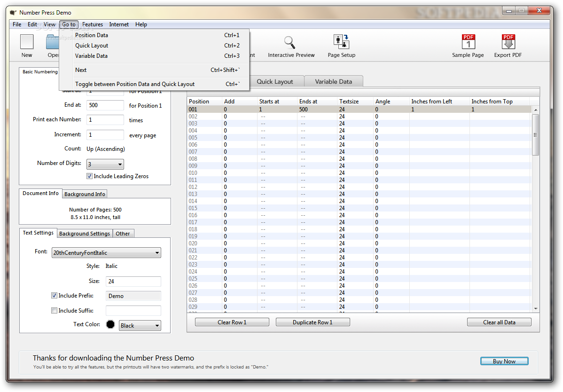Screen dimensions: 563x392
Task: Click the position table scroll down arrow
Action: click(x=536, y=309)
